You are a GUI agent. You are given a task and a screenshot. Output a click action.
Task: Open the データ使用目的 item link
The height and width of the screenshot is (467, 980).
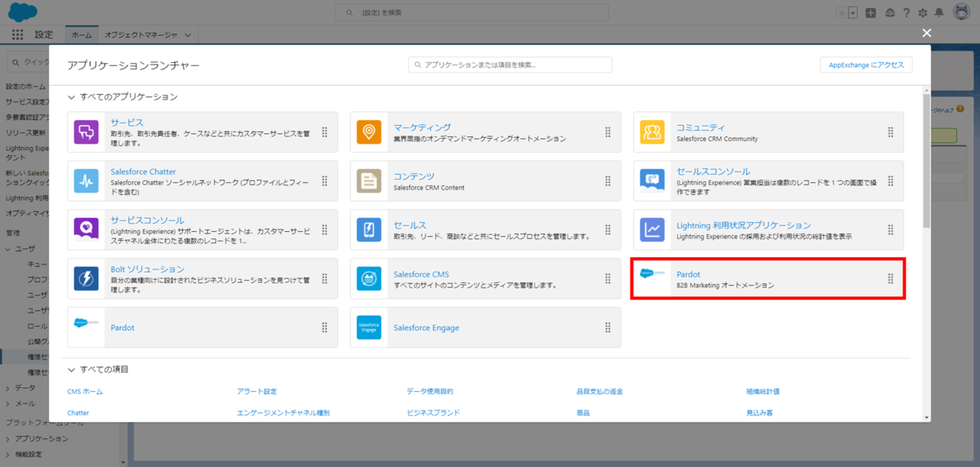(430, 392)
